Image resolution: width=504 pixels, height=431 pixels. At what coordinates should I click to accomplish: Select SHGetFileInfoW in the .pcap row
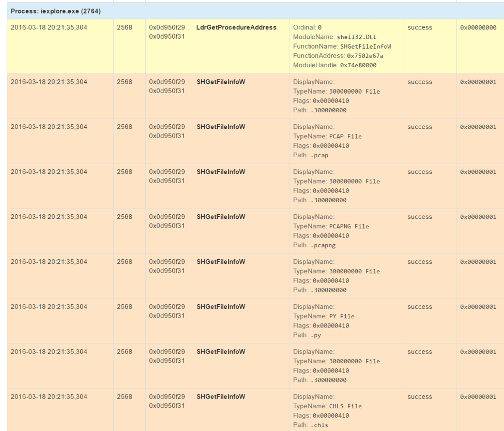point(221,127)
